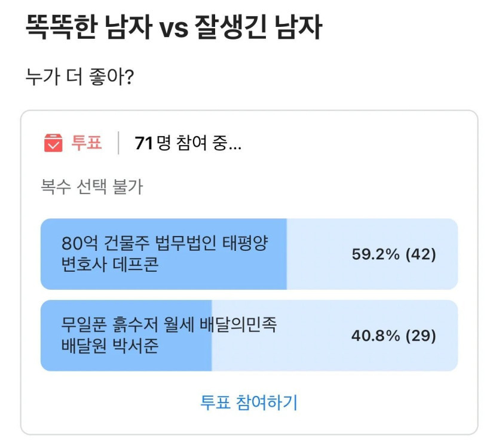This screenshot has width=499, height=448.
Task: Click the divider between 투표 and participant count
Action: pyautogui.click(x=118, y=143)
